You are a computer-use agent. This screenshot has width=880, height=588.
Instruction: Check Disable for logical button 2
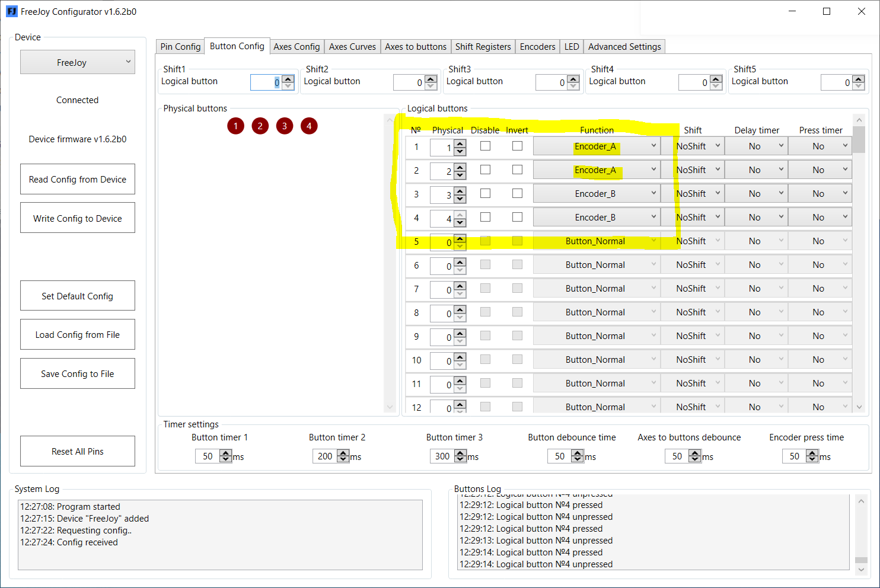coord(485,169)
